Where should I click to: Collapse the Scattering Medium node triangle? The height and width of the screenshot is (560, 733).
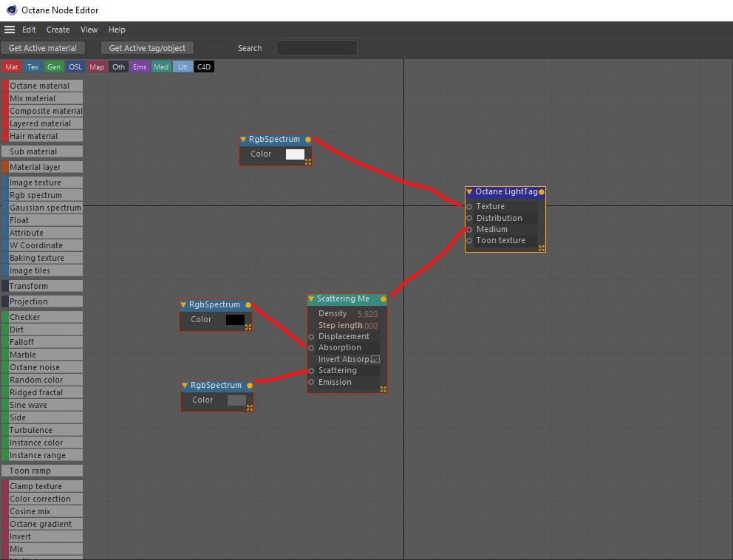311,299
